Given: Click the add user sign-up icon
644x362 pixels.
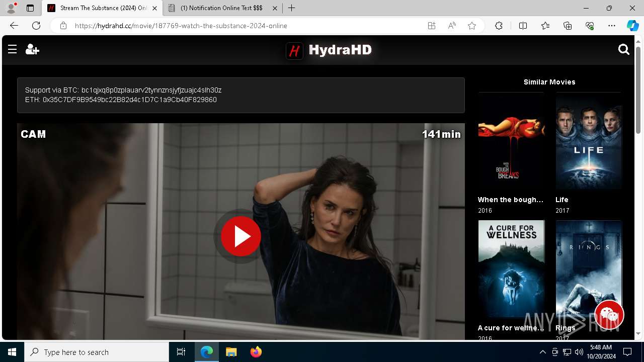Looking at the screenshot, I should (x=32, y=49).
